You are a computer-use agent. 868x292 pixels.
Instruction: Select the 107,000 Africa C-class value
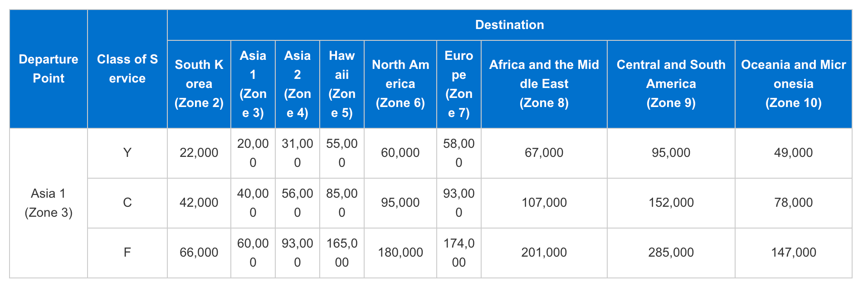pyautogui.click(x=544, y=203)
